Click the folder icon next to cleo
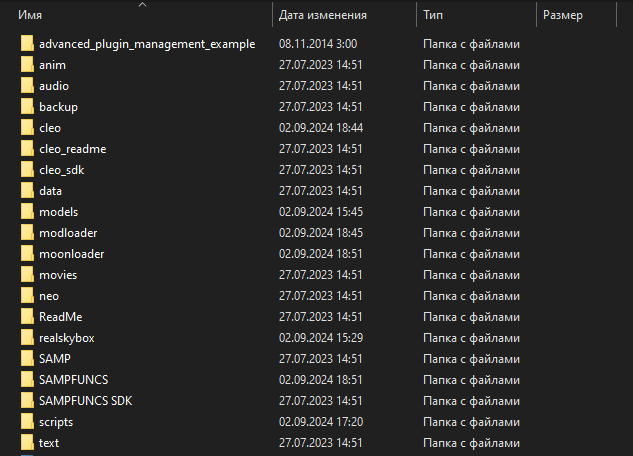Screen dimensions: 633x456 coord(27,128)
